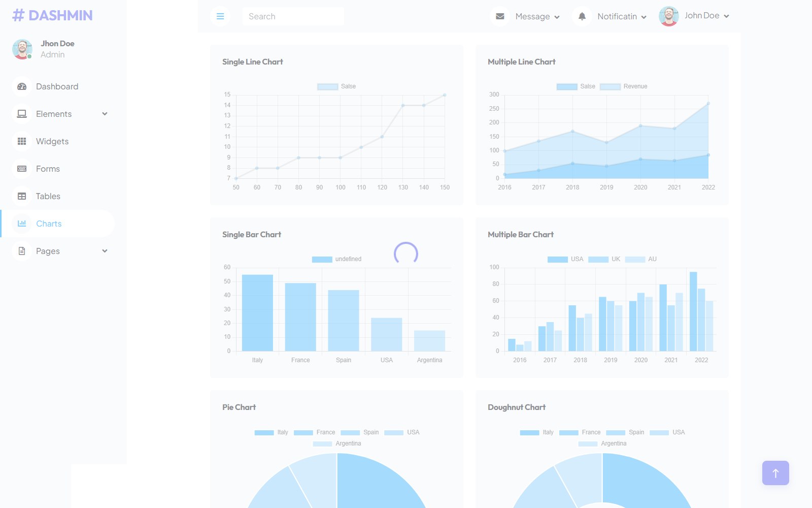The width and height of the screenshot is (812, 508).
Task: Toggle France legend in Pie Chart
Action: [314, 432]
